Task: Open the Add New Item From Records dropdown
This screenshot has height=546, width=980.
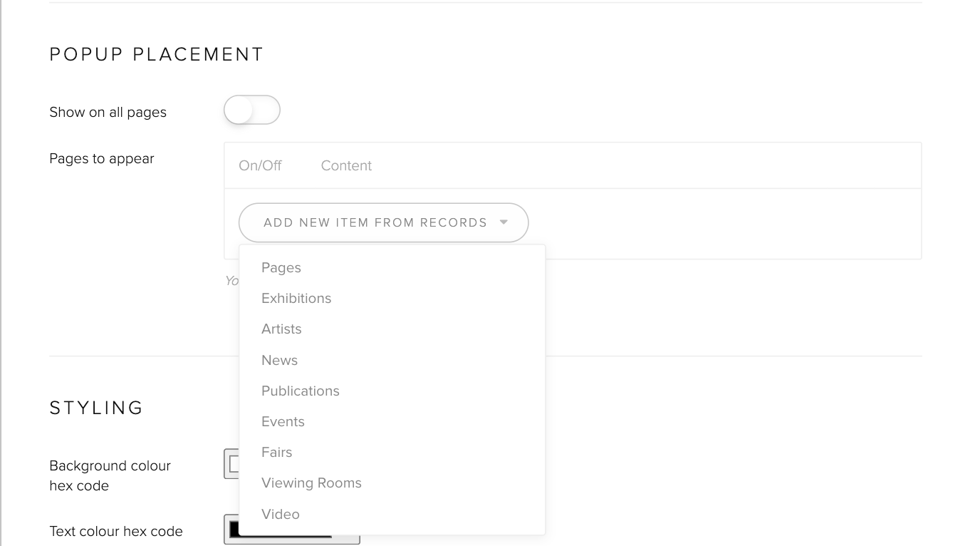Action: [383, 222]
